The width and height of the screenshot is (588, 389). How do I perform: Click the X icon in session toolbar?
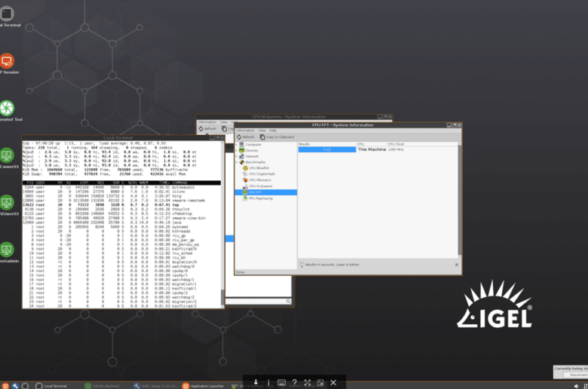pyautogui.click(x=333, y=383)
